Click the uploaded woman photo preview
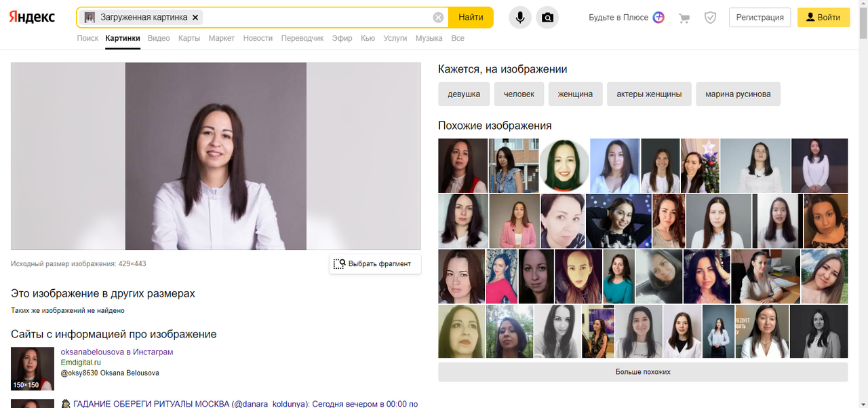868x408 pixels. tap(216, 156)
